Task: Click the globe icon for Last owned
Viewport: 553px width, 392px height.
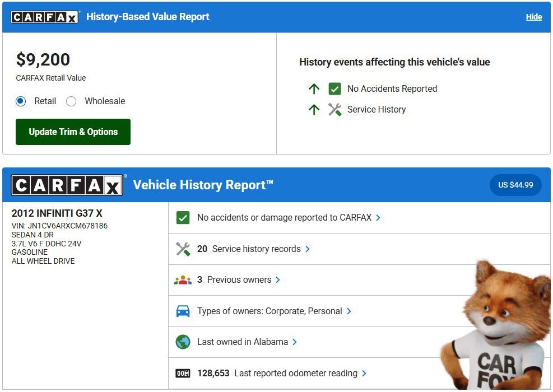Action: tap(183, 342)
